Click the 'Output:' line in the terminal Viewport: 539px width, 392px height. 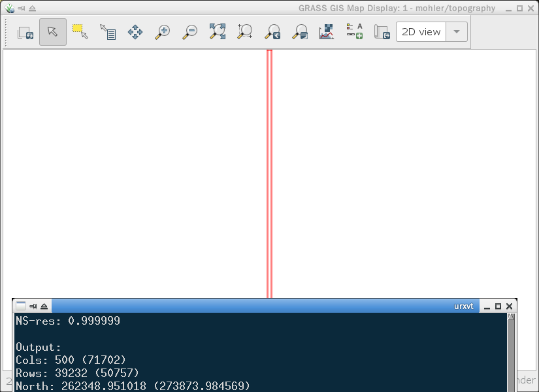tap(39, 347)
